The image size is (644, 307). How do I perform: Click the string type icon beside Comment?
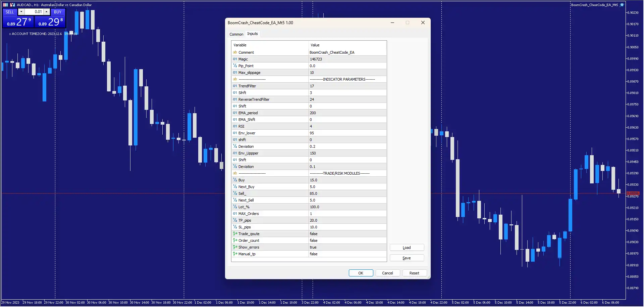(x=235, y=52)
